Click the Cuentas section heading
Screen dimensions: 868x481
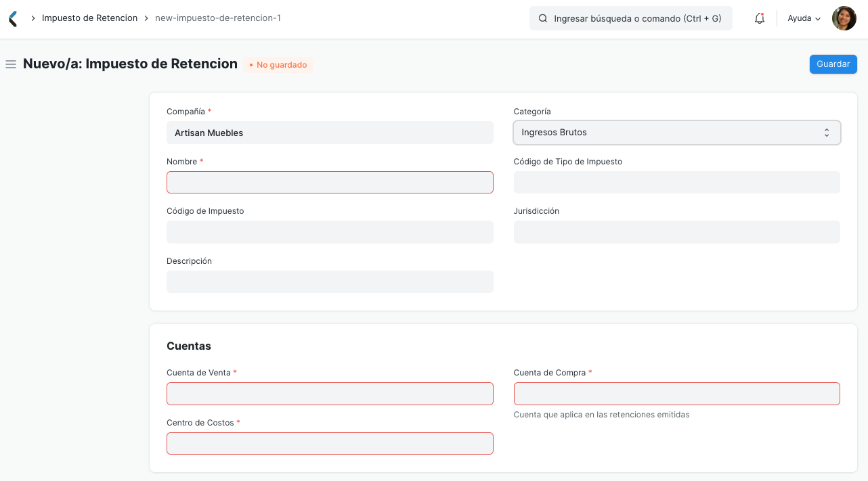189,346
